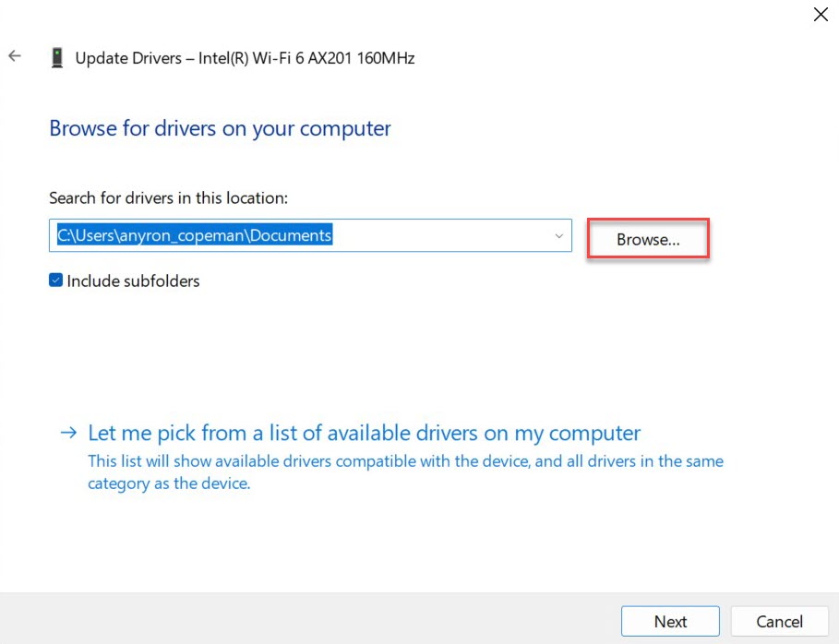Viewport: 839px width, 644px height.
Task: Click 'This list will show available drivers' description
Action: 405,472
